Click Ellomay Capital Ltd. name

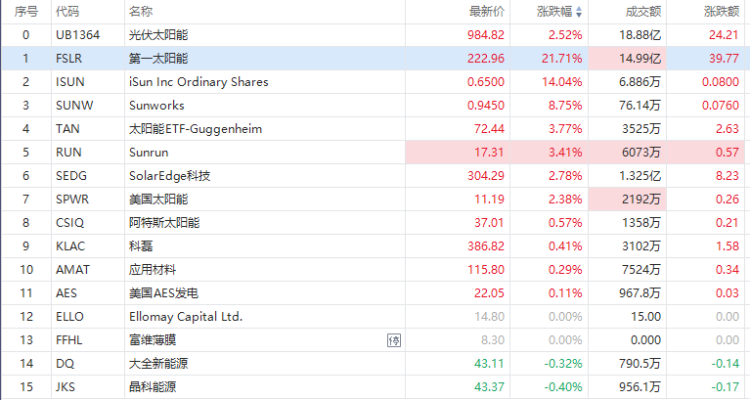click(186, 316)
